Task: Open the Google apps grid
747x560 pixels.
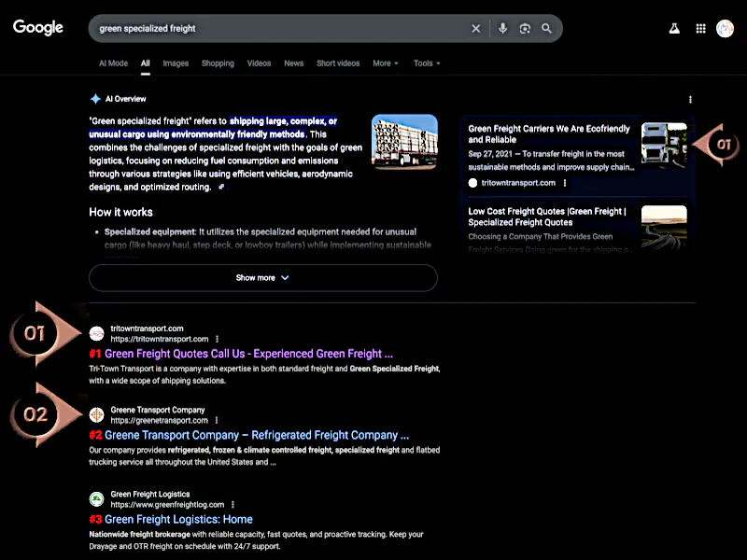Action: [700, 29]
